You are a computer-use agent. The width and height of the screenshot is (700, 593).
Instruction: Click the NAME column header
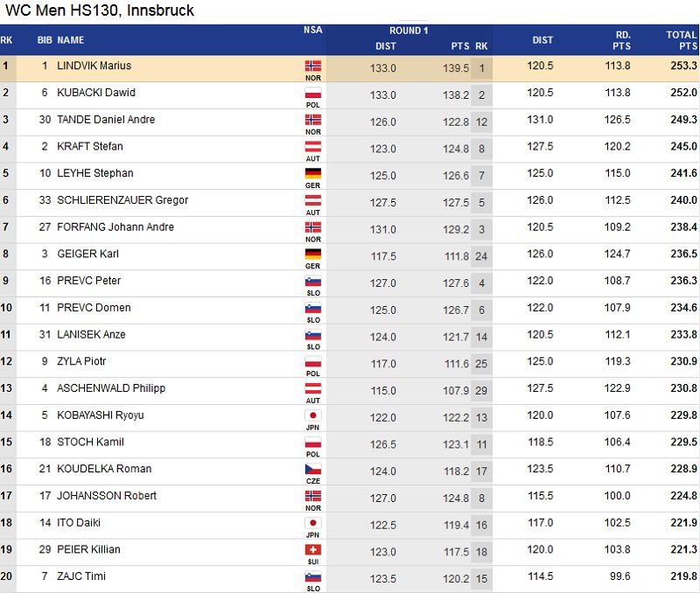pyautogui.click(x=71, y=40)
